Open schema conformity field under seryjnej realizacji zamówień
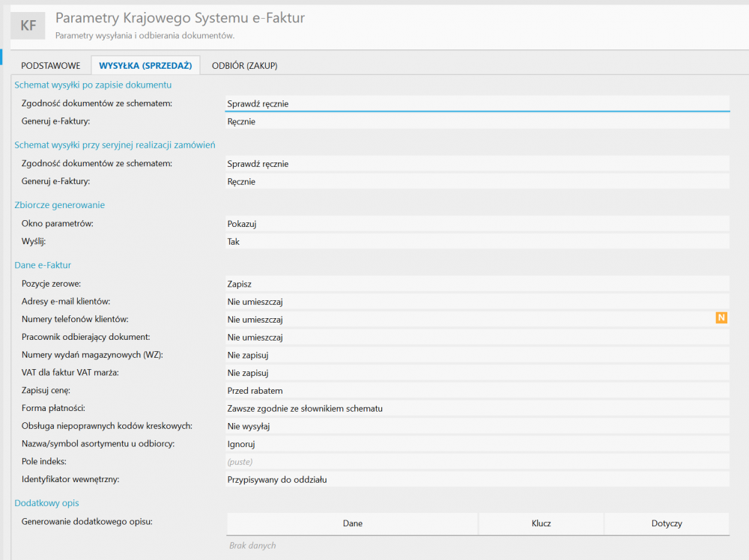The image size is (749, 560). click(x=477, y=164)
